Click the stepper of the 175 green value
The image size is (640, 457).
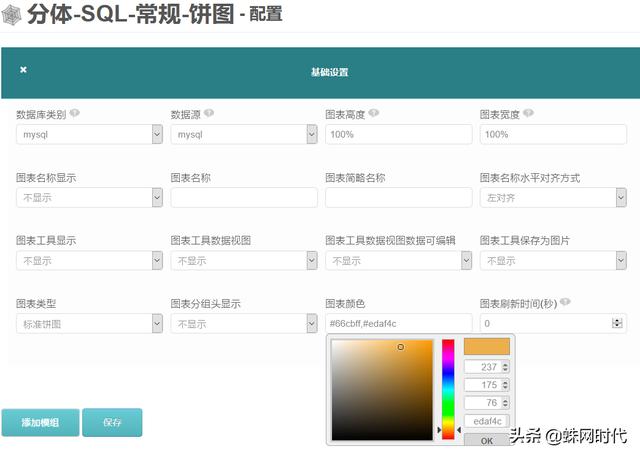coord(505,385)
